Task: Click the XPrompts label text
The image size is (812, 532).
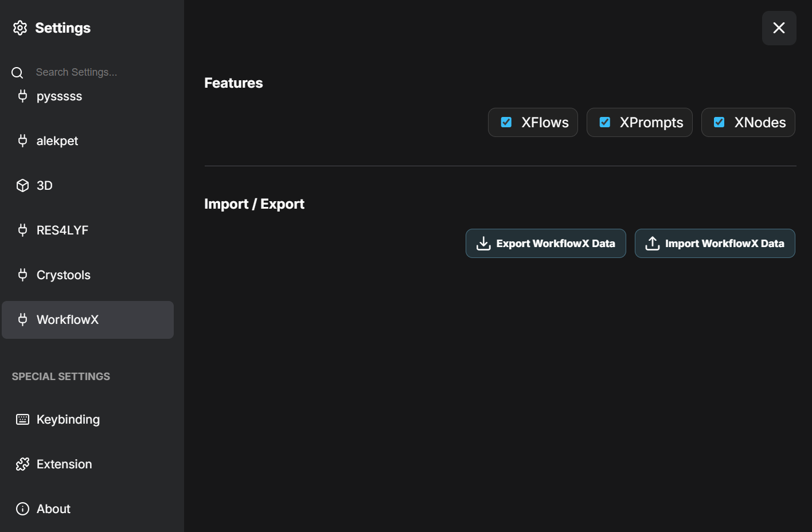Action: tap(651, 123)
